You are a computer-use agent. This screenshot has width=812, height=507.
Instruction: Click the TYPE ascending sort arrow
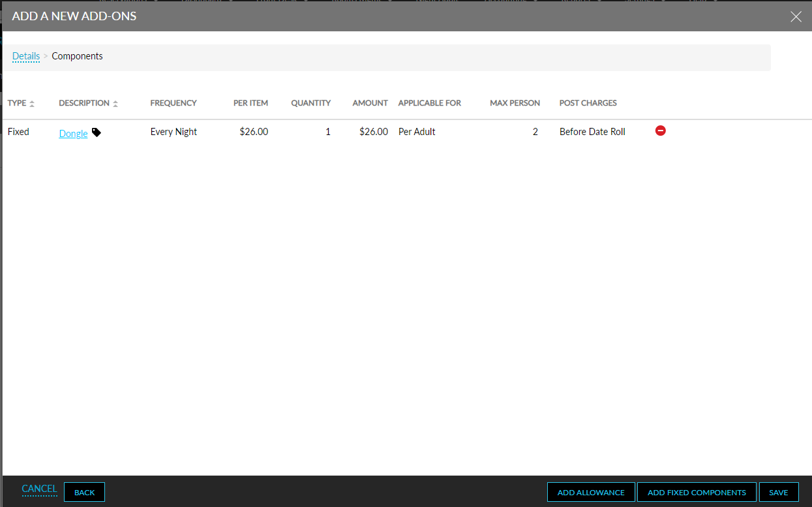coord(31,100)
